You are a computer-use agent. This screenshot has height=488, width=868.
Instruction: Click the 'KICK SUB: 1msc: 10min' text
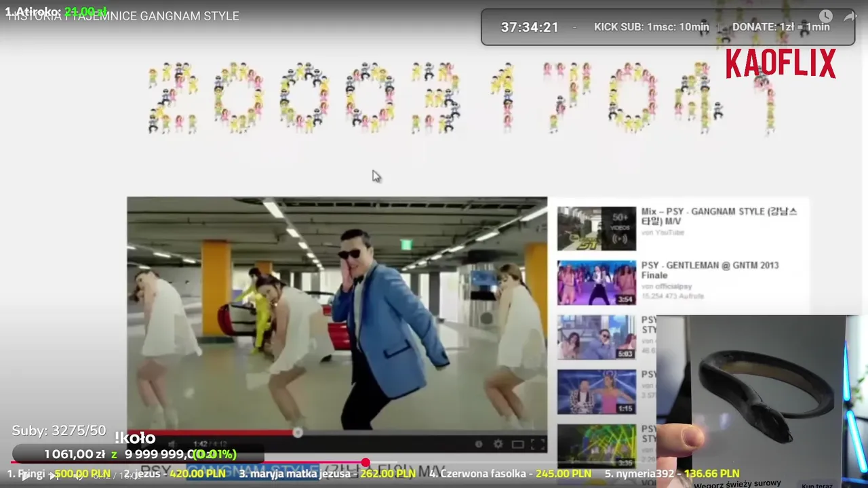(x=652, y=27)
